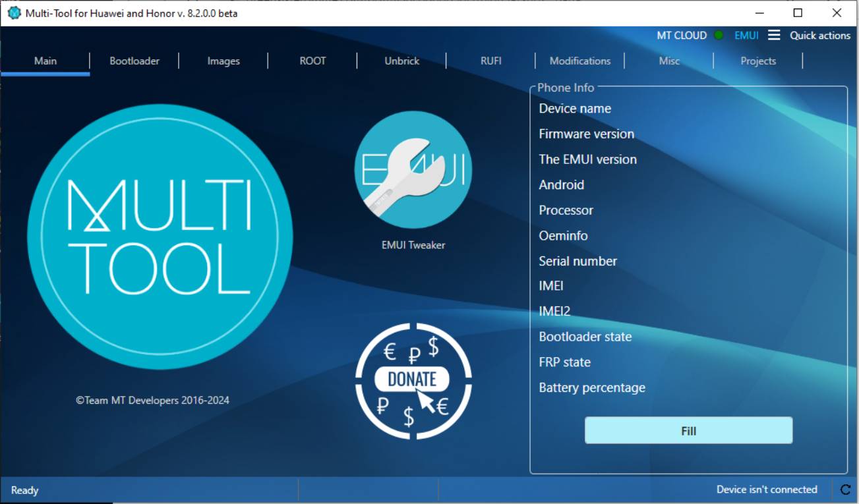Open the Projects tab

point(757,61)
